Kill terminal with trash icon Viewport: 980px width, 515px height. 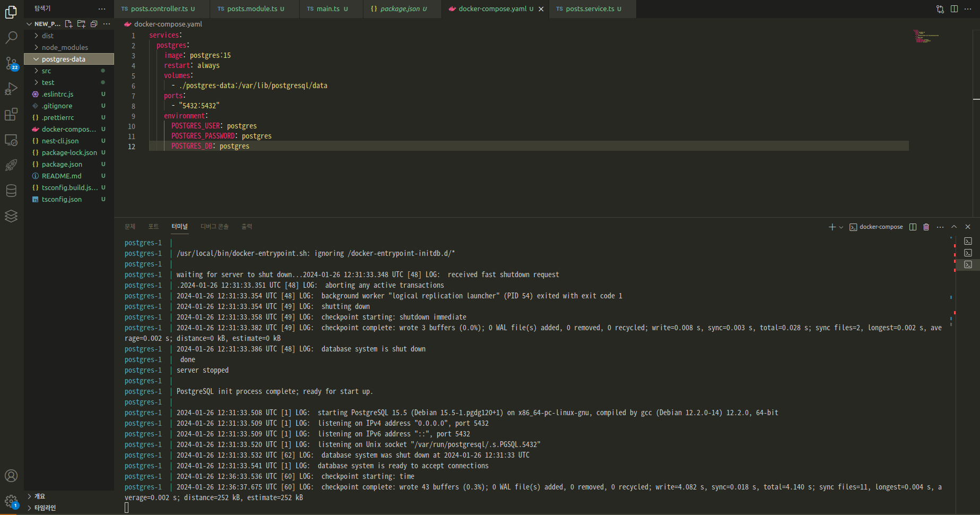click(926, 227)
